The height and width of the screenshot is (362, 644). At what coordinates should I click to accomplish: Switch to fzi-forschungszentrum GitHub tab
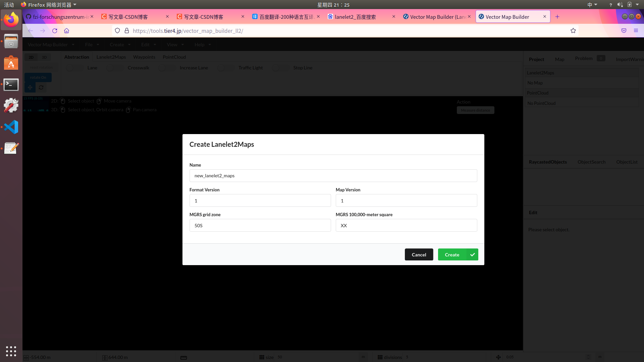coord(60,17)
